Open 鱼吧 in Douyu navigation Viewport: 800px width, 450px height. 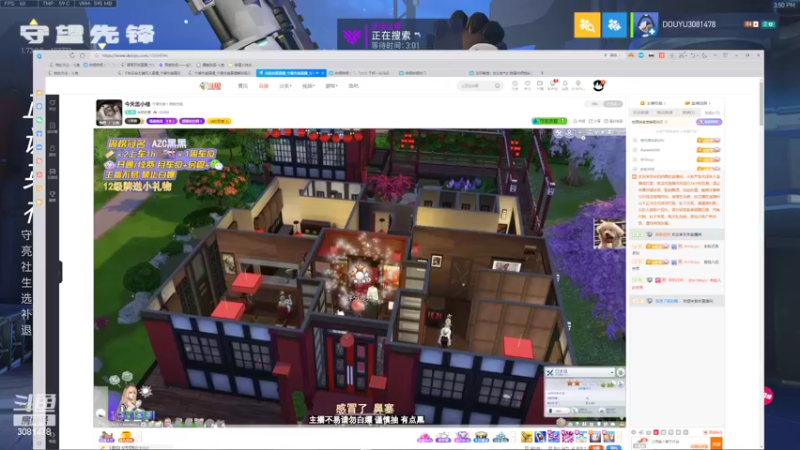(x=353, y=86)
